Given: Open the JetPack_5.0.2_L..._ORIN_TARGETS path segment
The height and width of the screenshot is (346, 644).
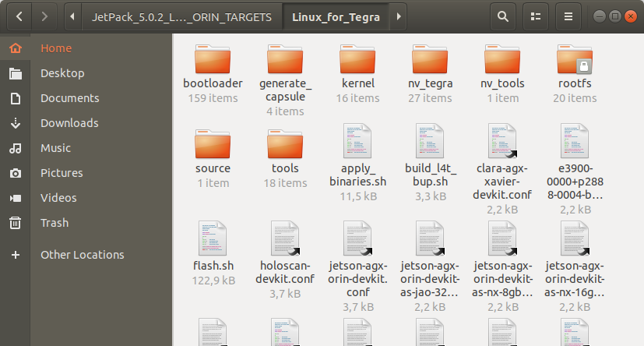Looking at the screenshot, I should [181, 17].
